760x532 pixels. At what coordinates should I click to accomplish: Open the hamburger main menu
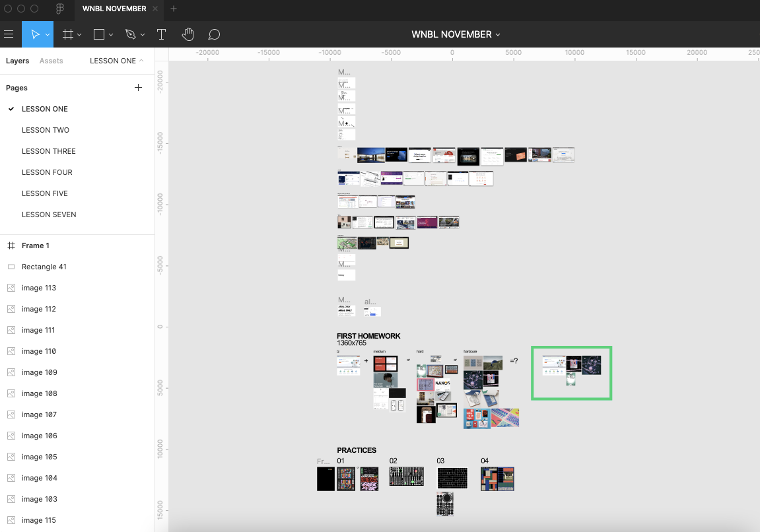(x=9, y=34)
